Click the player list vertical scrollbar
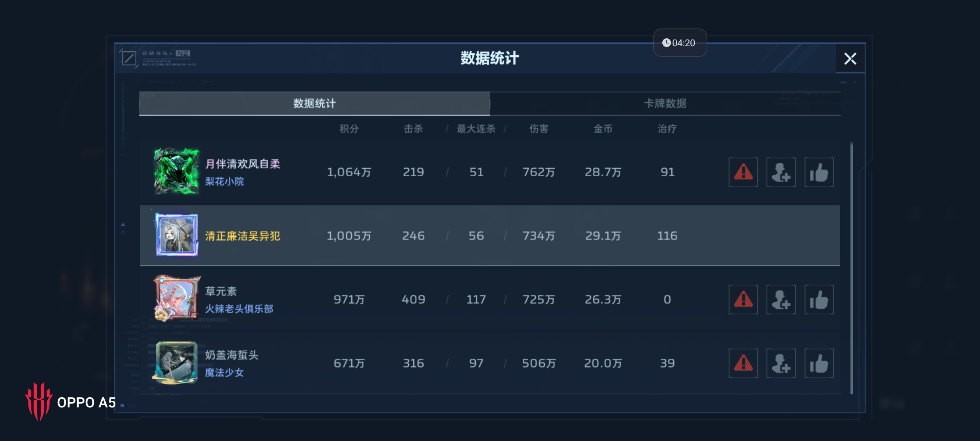Viewport: 980px width, 441px height. click(x=852, y=269)
